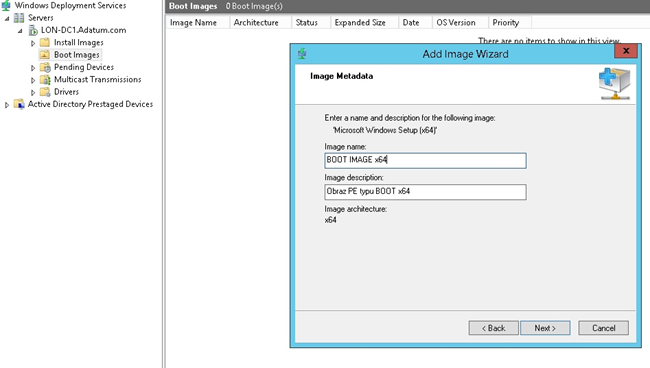
Task: Sort by Expanded Size column header
Action: [x=364, y=22]
